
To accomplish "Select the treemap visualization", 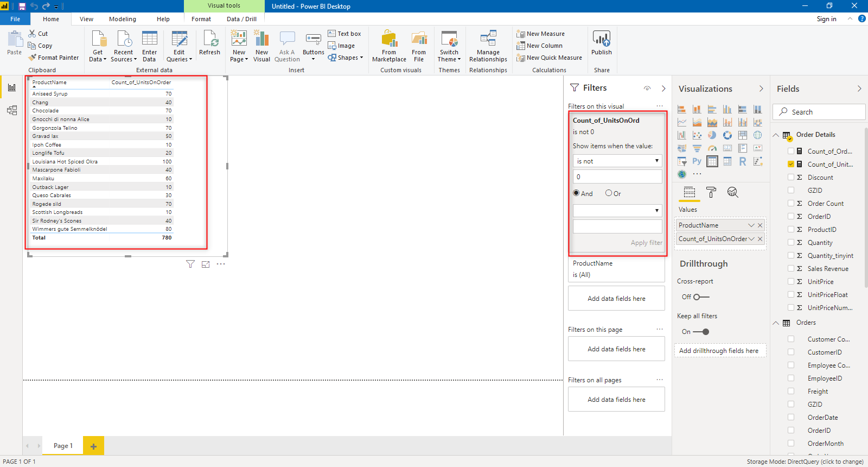I will point(743,135).
